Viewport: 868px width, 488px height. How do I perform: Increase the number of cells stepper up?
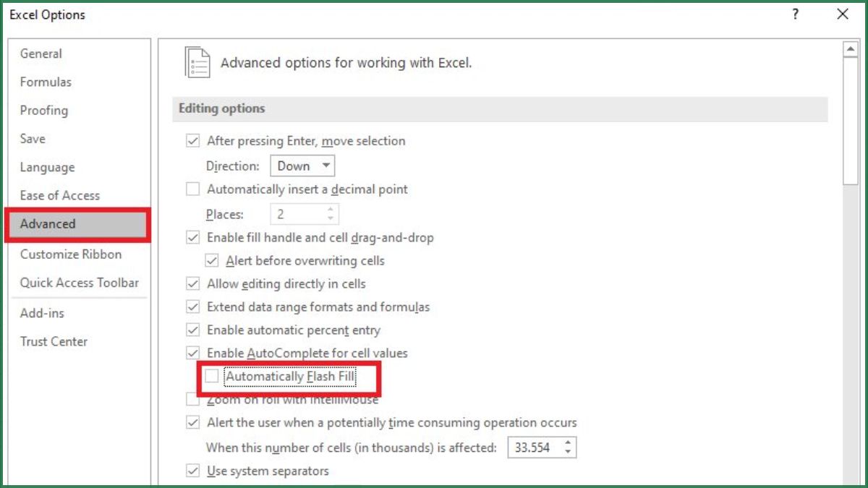tap(569, 442)
